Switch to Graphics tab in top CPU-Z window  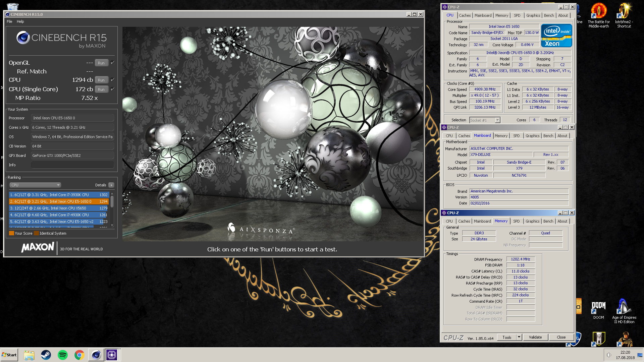click(x=533, y=15)
